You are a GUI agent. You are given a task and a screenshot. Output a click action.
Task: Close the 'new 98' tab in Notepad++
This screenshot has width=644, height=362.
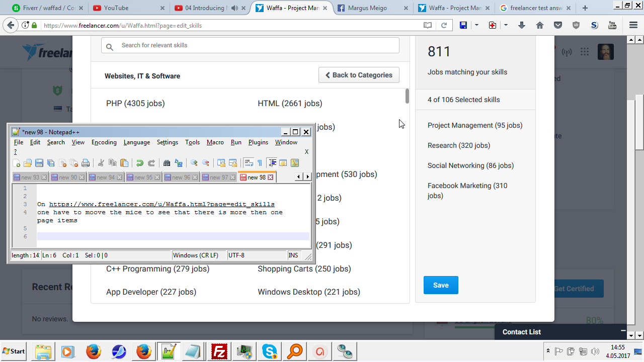point(270,177)
